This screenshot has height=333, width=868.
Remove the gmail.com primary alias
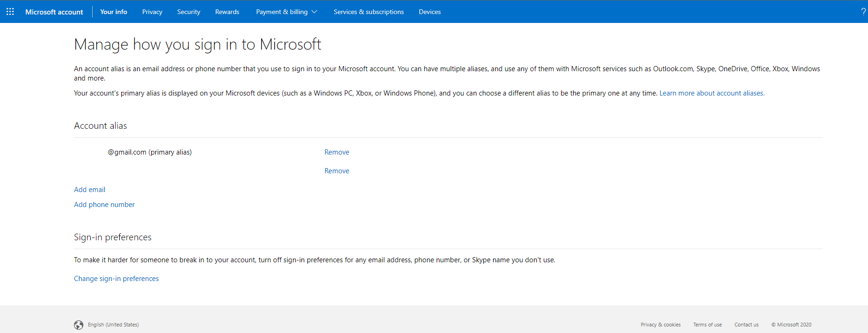coord(337,152)
